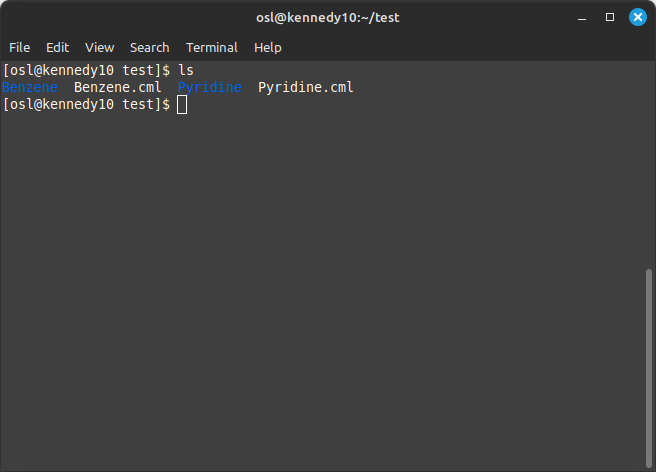Minimize the terminal window
Viewport: 656px width, 472px height.
[582, 18]
